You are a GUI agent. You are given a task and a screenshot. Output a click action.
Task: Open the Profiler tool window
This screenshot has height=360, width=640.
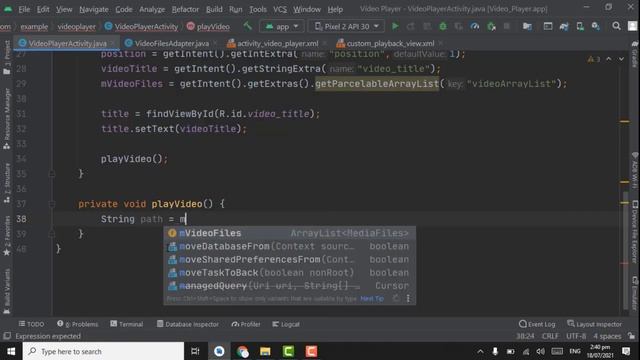pos(246,324)
